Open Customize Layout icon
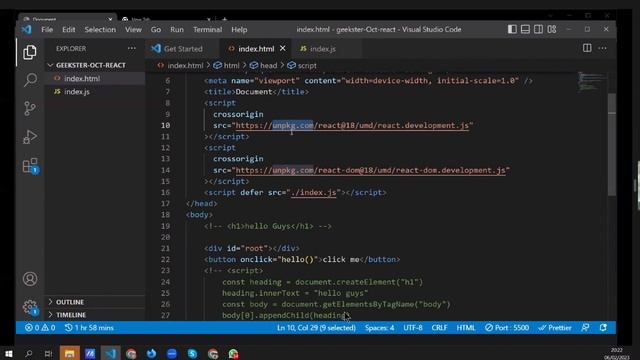 552,29
